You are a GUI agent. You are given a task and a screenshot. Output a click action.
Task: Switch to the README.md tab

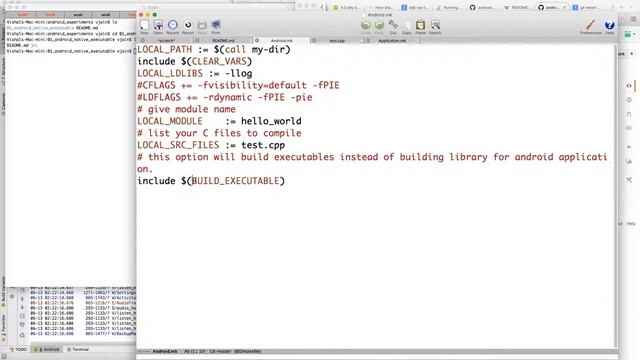coord(223,40)
